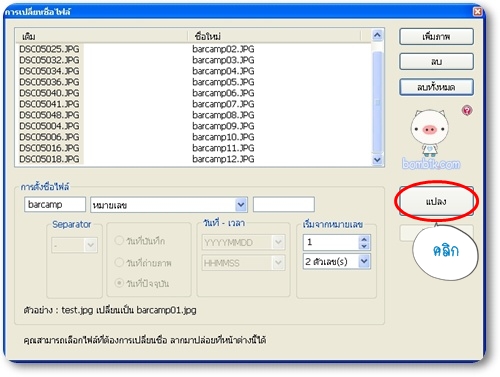Click the barcamp10.JPG new name cell
Image resolution: width=500 pixels, height=377 pixels.
[223, 137]
